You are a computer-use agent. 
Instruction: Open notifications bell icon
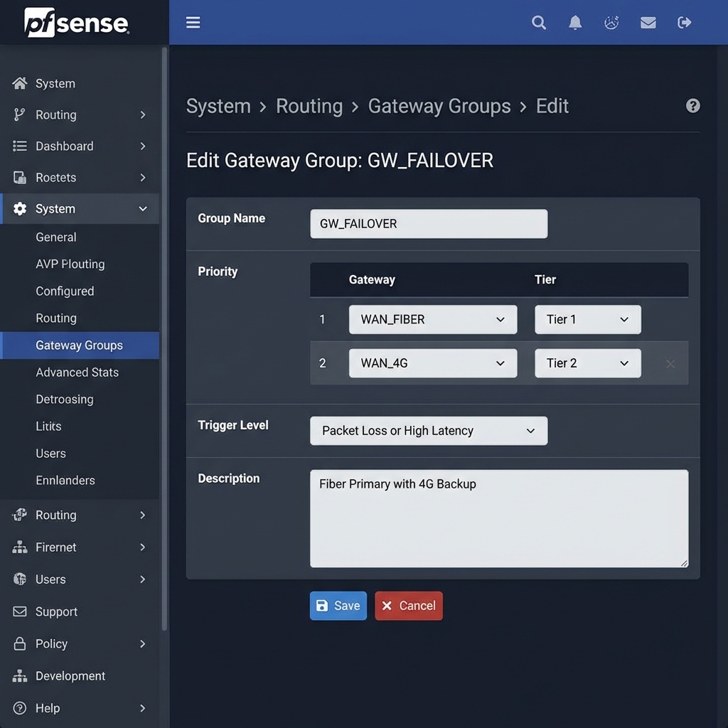click(575, 23)
